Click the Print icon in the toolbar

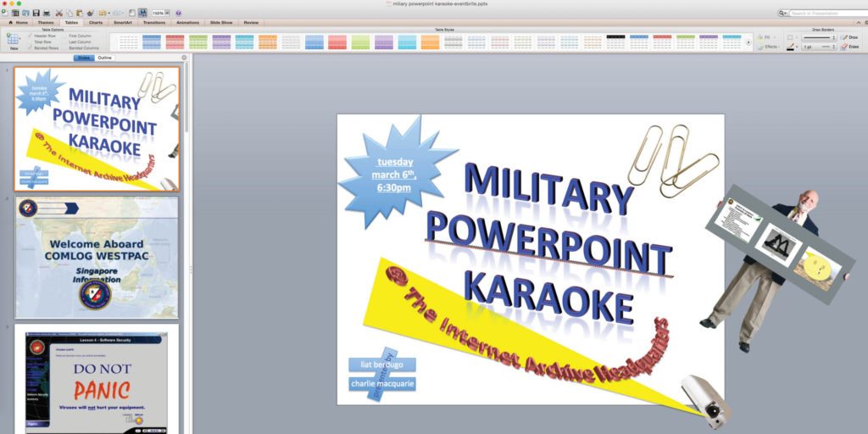pyautogui.click(x=46, y=13)
